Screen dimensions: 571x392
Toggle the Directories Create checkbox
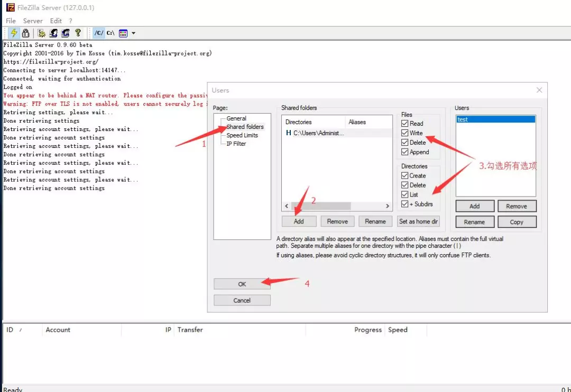click(404, 175)
